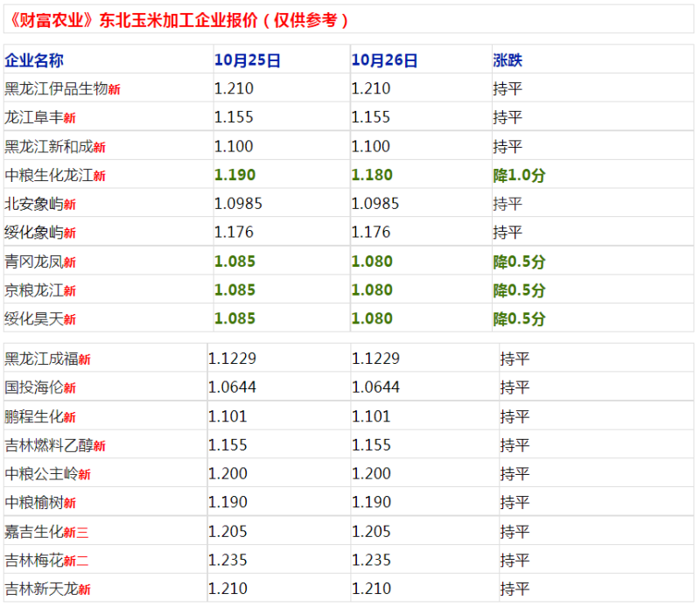Click 吉林新天龙 change status 持平
This screenshot has width=700, height=607.
514,589
